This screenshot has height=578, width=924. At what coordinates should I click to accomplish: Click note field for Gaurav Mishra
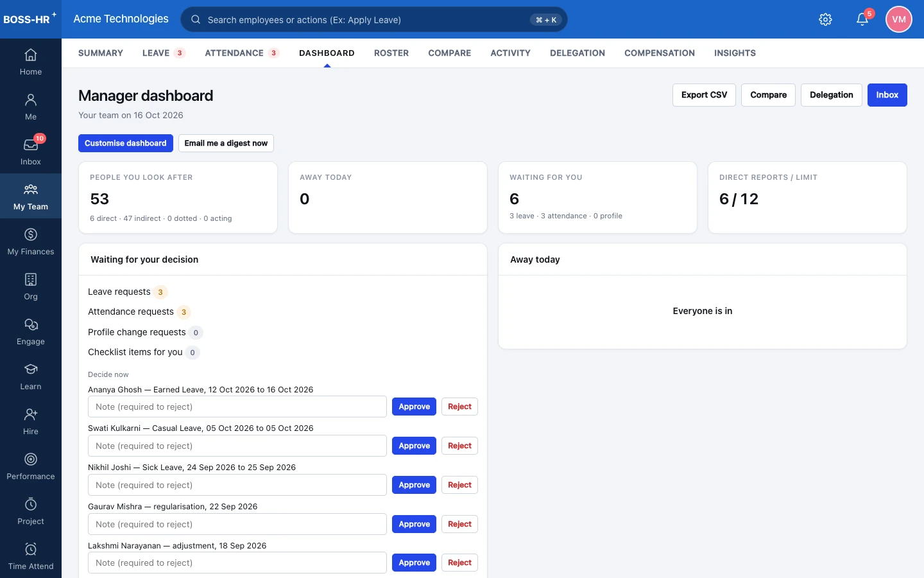[x=237, y=524]
